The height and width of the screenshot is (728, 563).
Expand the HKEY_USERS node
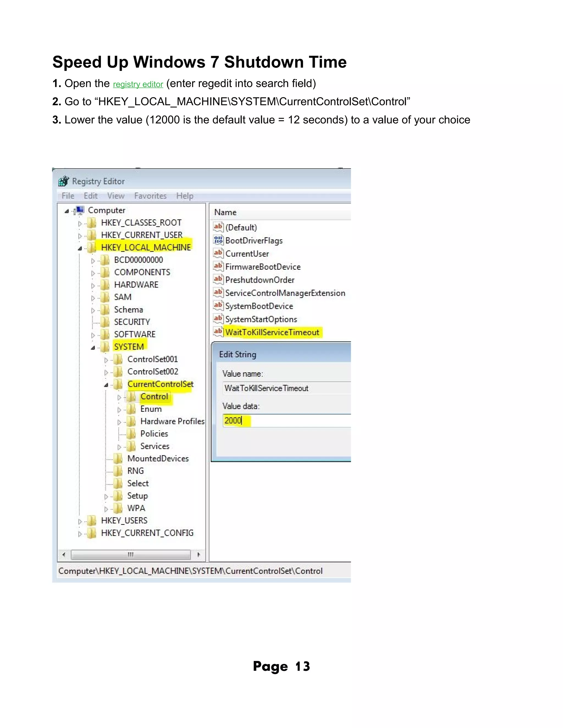coord(80,521)
